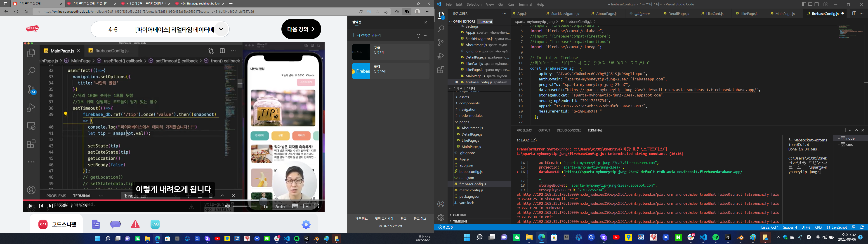Select the cmd terminal in the terminal list
868x244 pixels.
(850, 145)
